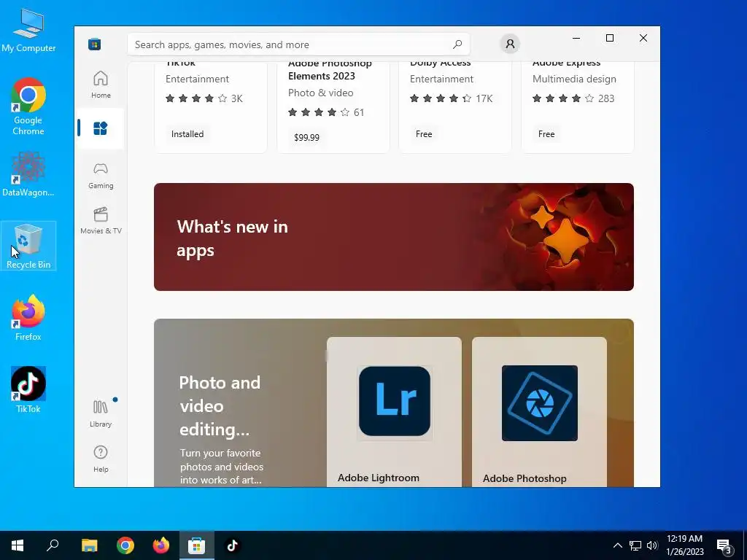Screen dimensions: 747x560
Task: Minimize the Microsoft Store window
Action: (x=576, y=38)
